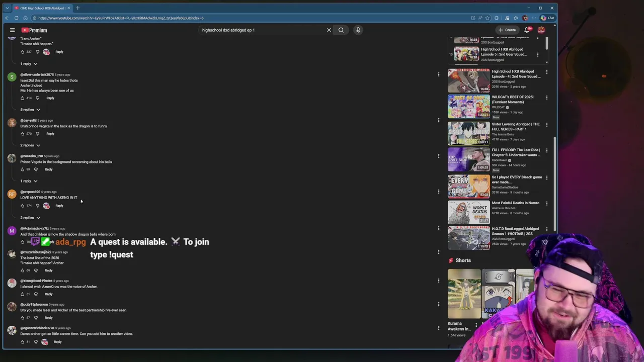The height and width of the screenshot is (362, 644).
Task: Open The Last Ride Undertaker video thumbnail
Action: [468, 159]
